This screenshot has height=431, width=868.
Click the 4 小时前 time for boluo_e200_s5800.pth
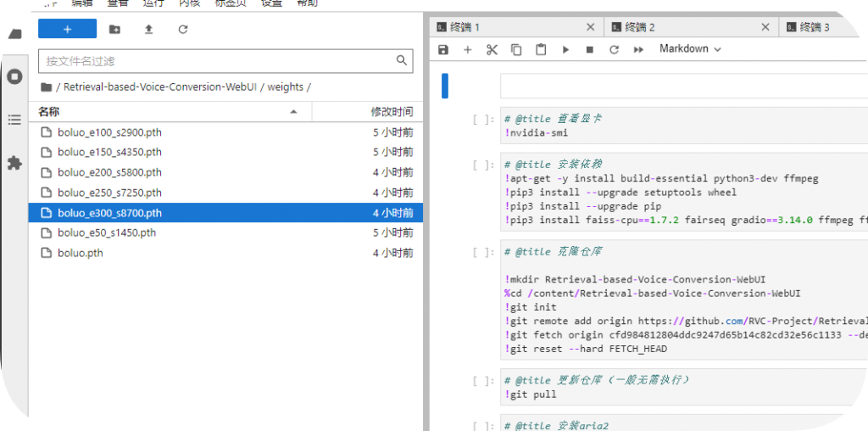point(392,172)
